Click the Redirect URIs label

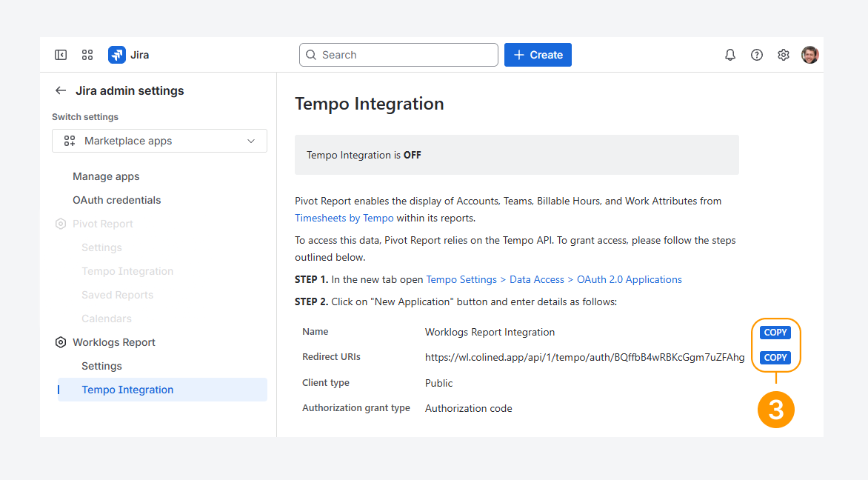click(331, 357)
